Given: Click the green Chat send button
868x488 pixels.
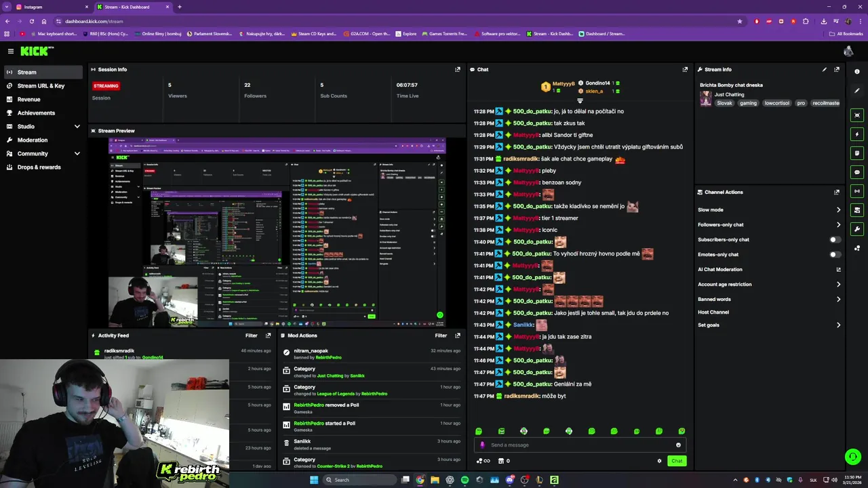Looking at the screenshot, I should [677, 461].
